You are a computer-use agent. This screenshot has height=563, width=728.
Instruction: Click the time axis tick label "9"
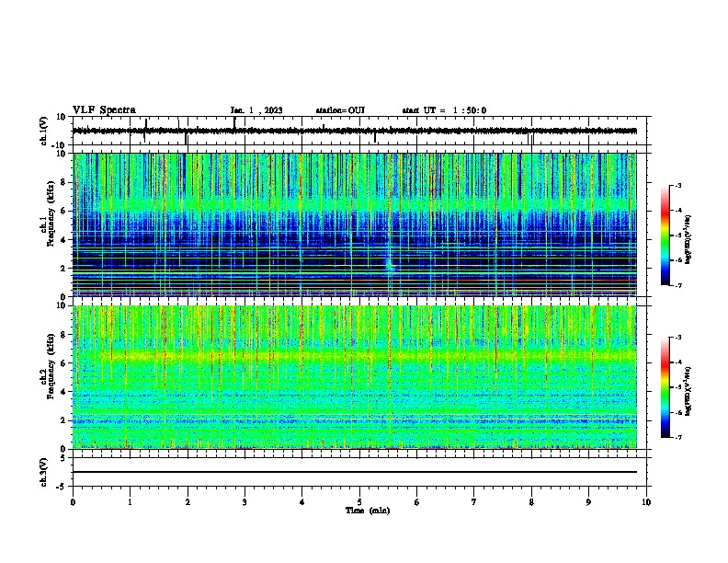click(588, 502)
